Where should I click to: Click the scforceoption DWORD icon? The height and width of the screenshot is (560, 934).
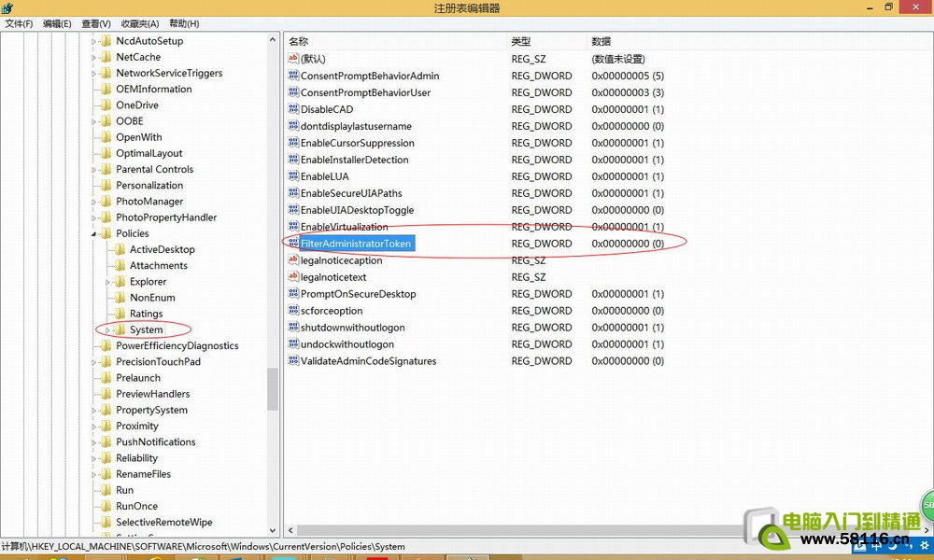point(293,310)
